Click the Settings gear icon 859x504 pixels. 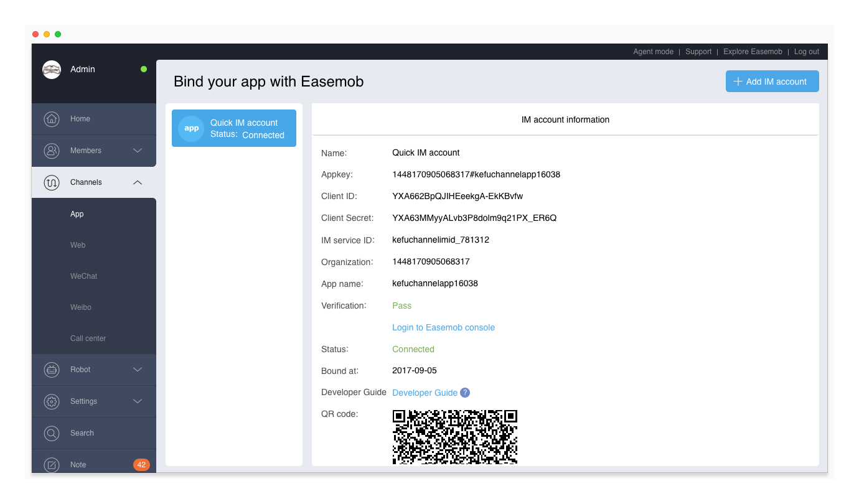tap(52, 401)
